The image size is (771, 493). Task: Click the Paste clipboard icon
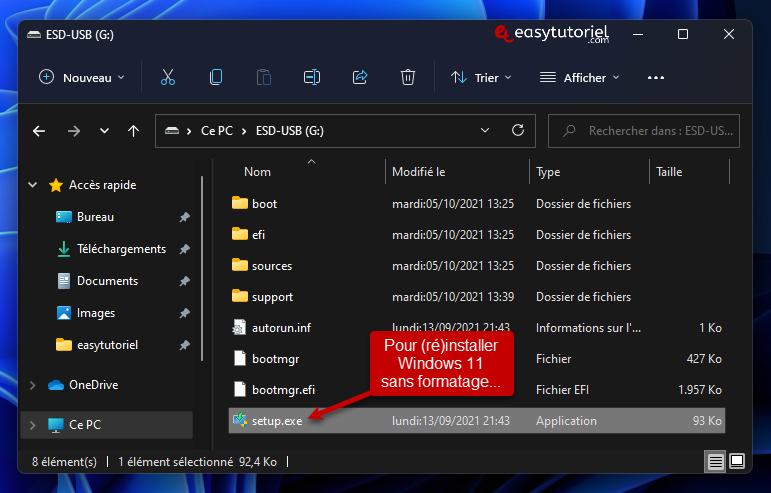(264, 78)
